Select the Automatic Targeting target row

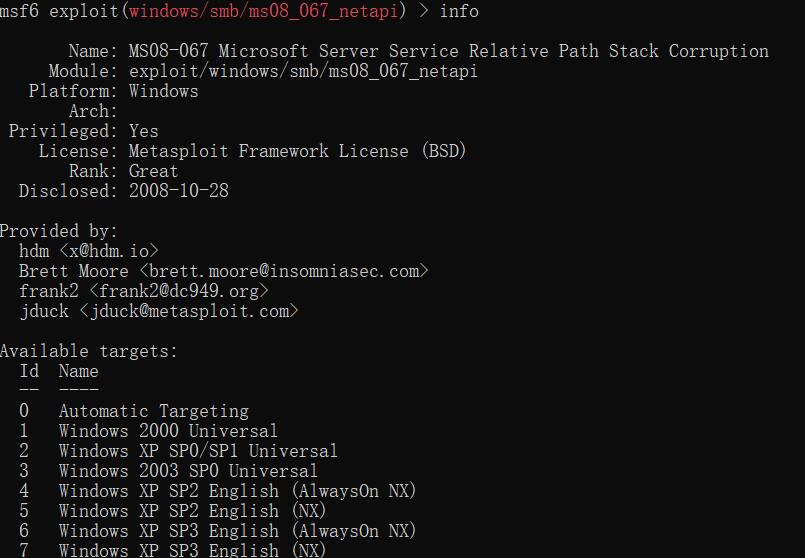pos(134,411)
